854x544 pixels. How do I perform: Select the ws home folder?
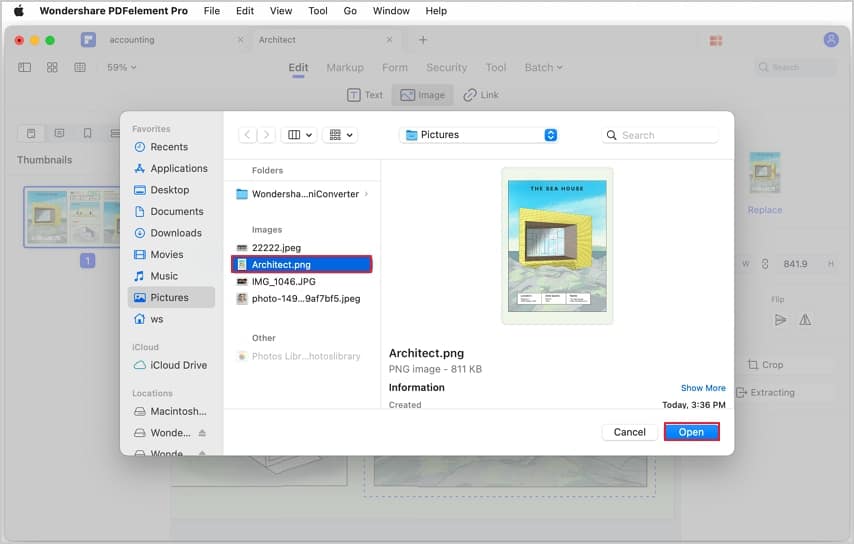(x=170, y=319)
